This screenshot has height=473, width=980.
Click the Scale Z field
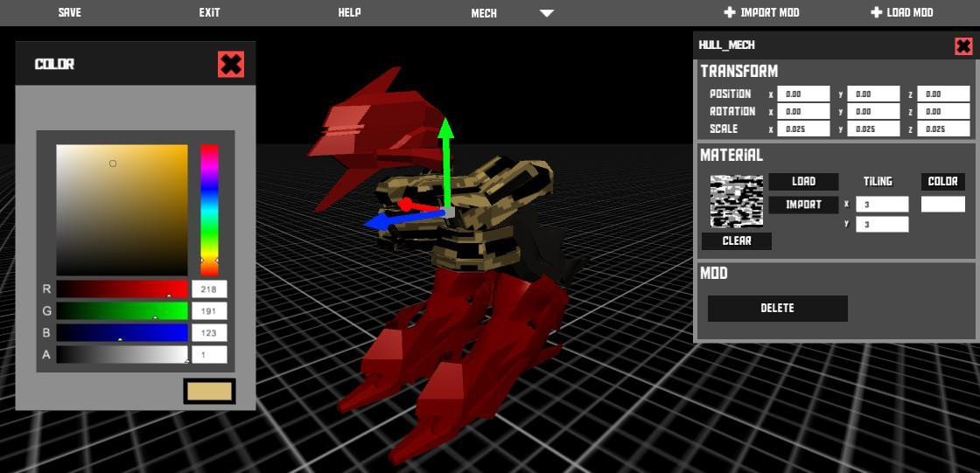click(x=943, y=129)
